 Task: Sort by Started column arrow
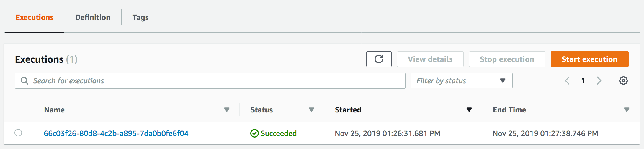[x=469, y=110]
